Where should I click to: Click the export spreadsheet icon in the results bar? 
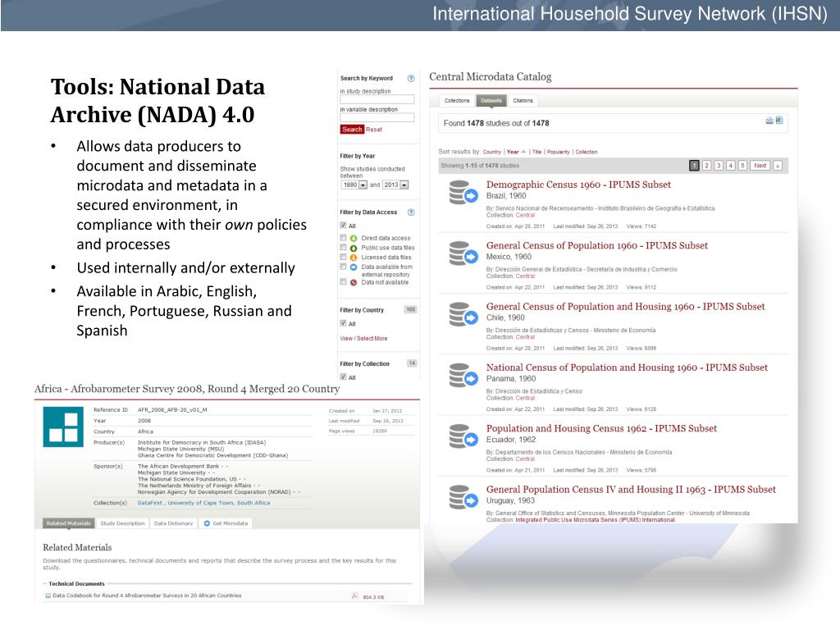[779, 121]
